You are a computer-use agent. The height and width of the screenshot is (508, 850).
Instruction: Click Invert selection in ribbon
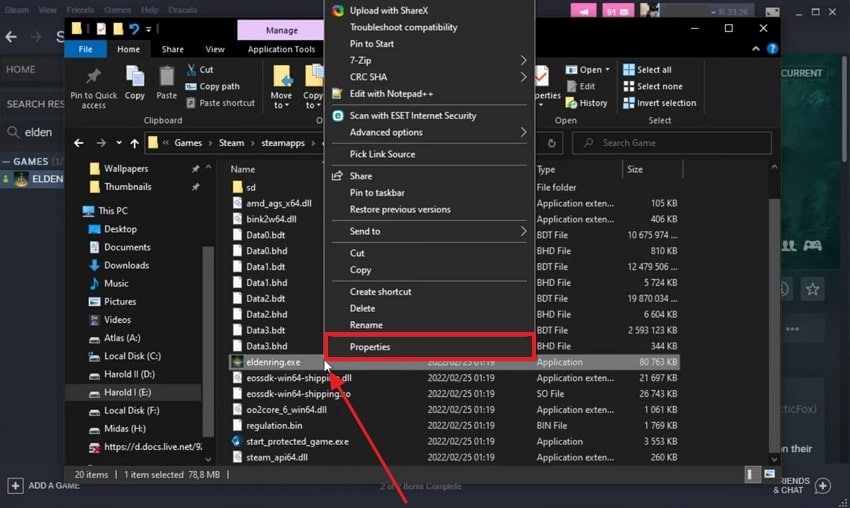tap(659, 102)
